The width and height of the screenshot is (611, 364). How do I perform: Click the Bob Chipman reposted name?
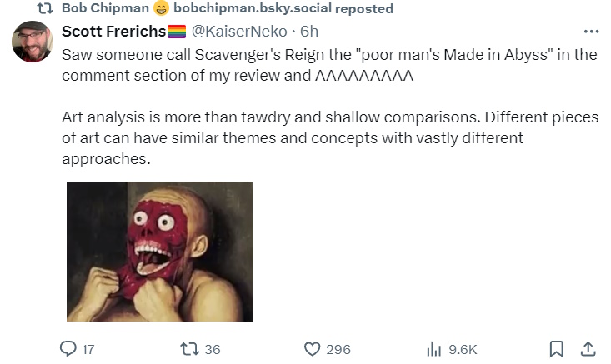pyautogui.click(x=105, y=8)
